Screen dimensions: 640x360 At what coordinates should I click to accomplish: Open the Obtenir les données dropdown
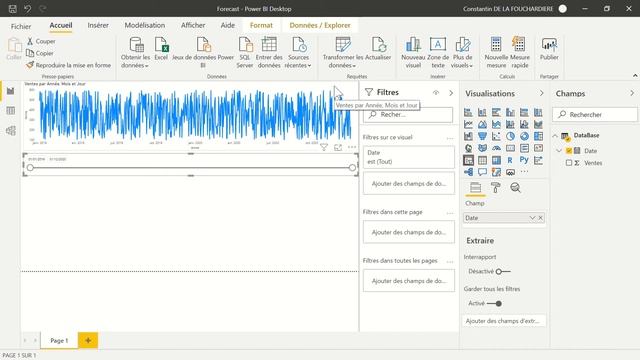(136, 53)
